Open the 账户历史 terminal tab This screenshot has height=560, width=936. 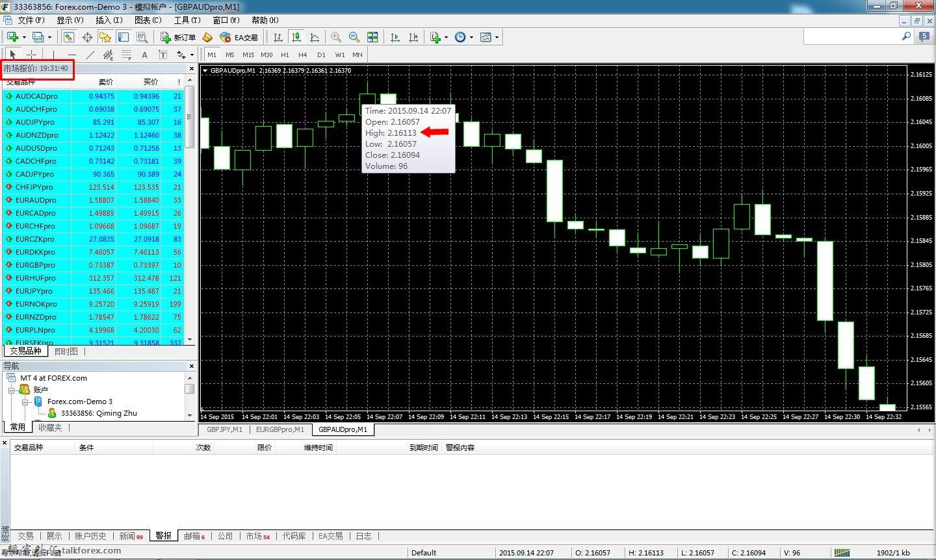(90, 536)
